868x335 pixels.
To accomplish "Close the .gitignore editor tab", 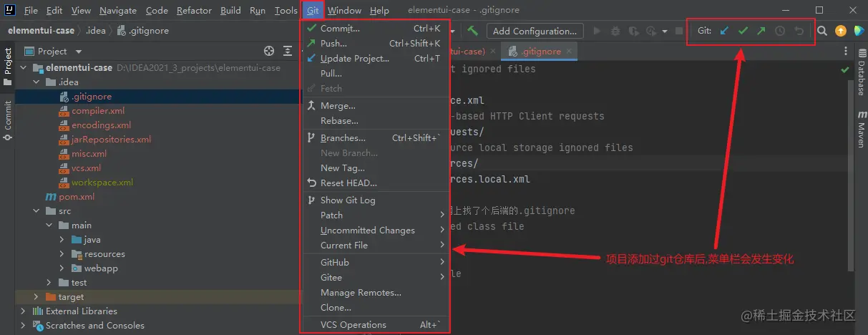I will (569, 52).
